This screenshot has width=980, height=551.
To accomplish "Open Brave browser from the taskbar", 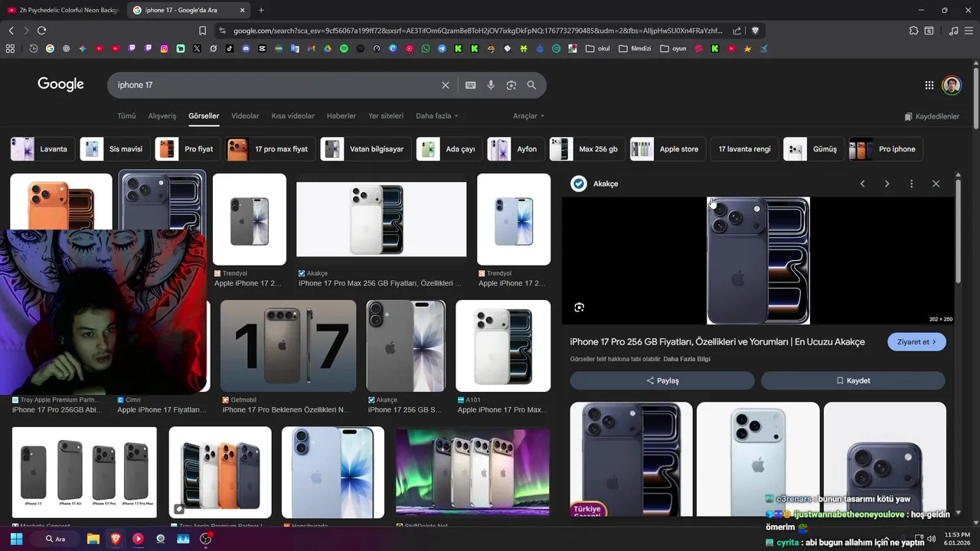I will [116, 539].
